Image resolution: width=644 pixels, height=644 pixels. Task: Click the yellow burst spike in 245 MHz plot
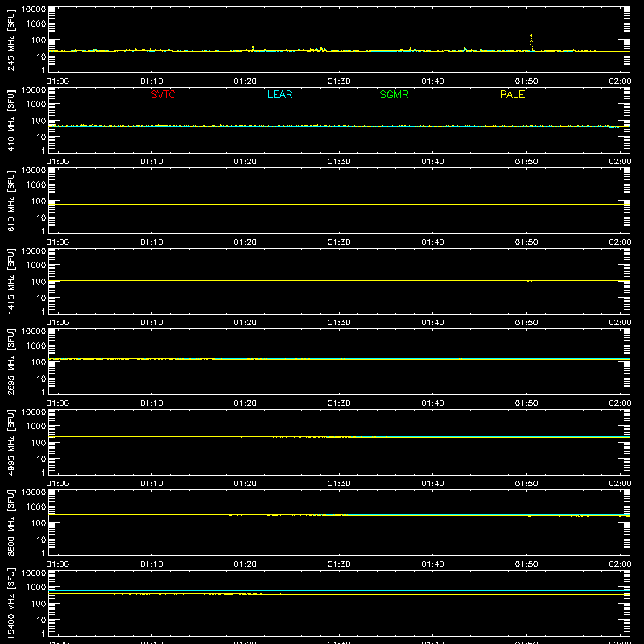point(531,42)
